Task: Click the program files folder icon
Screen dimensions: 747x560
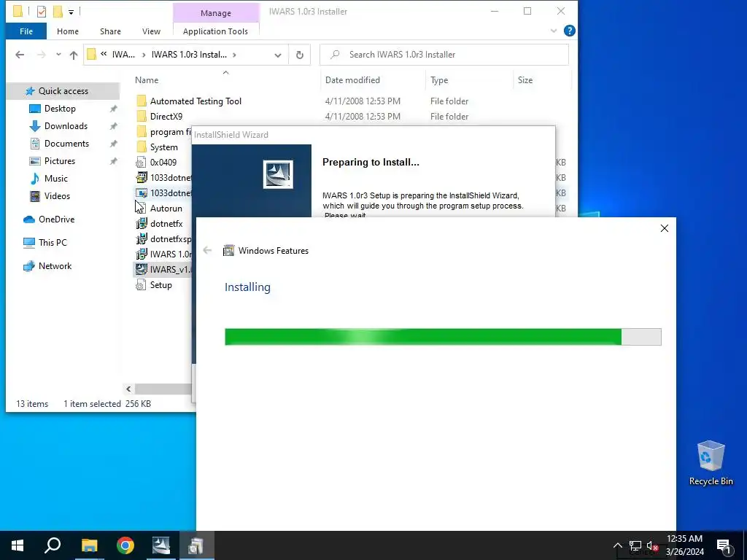Action: click(141, 131)
